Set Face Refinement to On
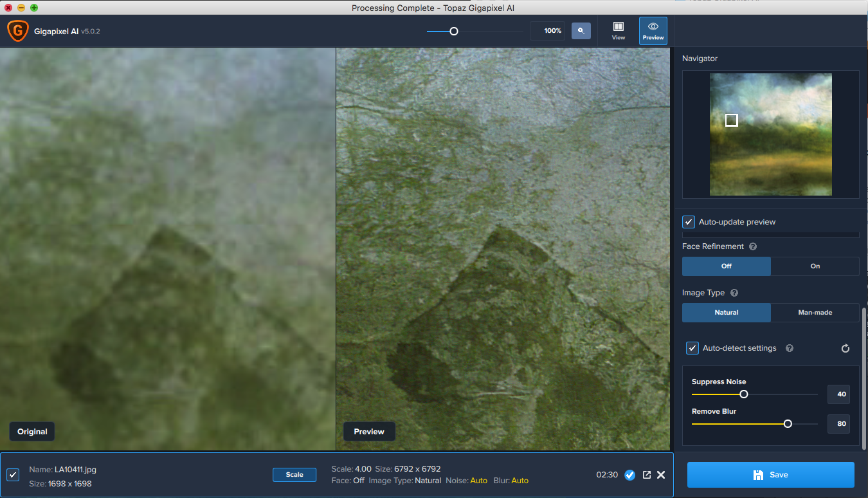The image size is (868, 498). [x=815, y=266]
